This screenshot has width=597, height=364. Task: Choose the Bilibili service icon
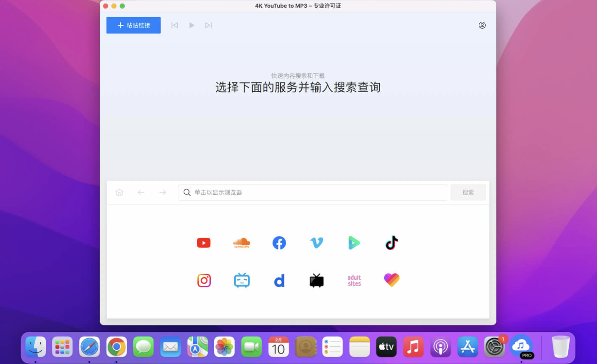pyautogui.click(x=242, y=280)
